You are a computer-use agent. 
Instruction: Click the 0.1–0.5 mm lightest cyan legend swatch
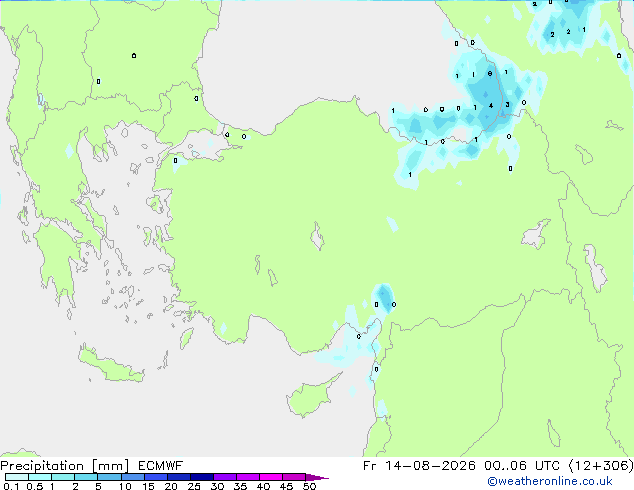[x=17, y=477]
